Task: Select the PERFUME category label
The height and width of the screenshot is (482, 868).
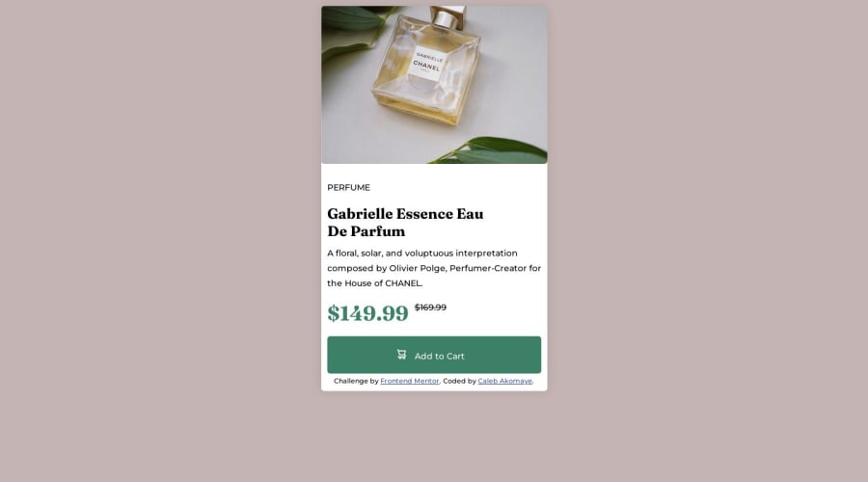Action: tap(349, 188)
